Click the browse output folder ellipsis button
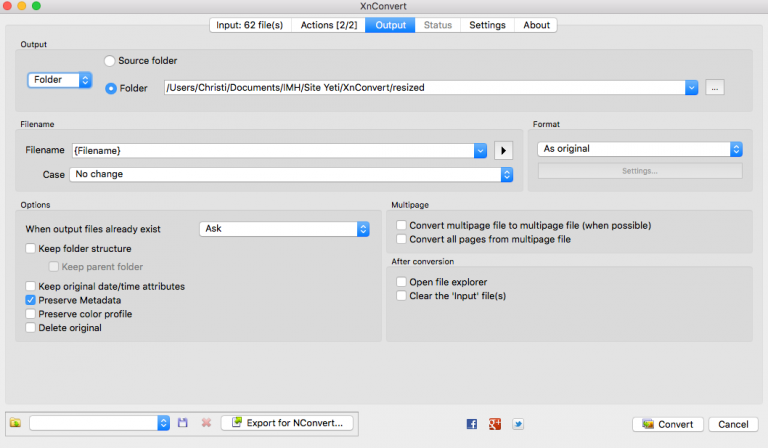The image size is (768, 448). [715, 88]
